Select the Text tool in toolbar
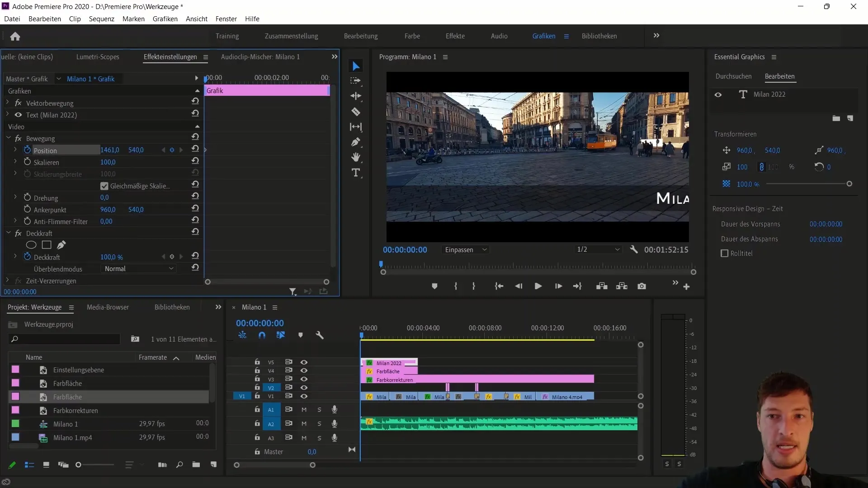Image resolution: width=868 pixels, height=488 pixels. pos(356,173)
